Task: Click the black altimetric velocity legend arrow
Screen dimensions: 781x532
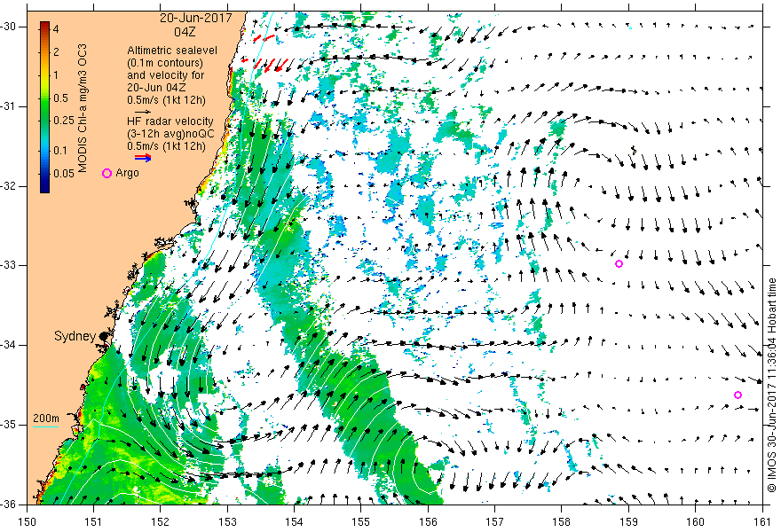Action: pos(143,112)
